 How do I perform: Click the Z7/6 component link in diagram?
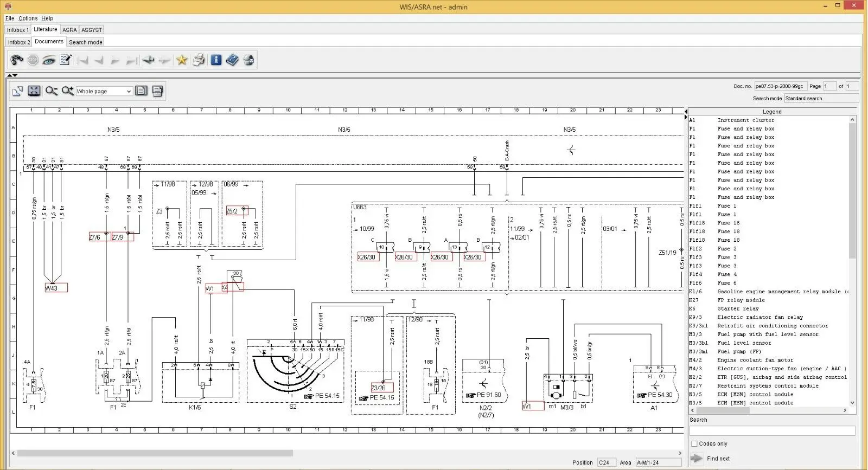pos(100,237)
